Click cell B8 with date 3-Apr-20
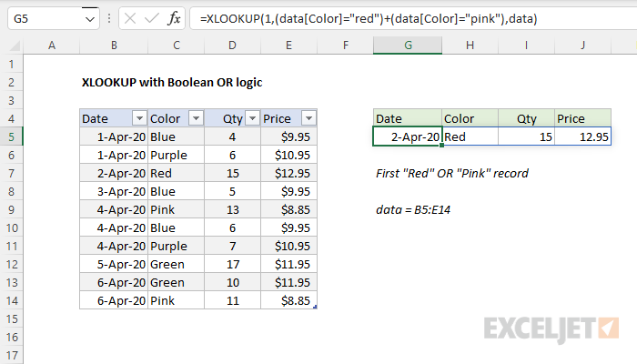 pos(114,191)
